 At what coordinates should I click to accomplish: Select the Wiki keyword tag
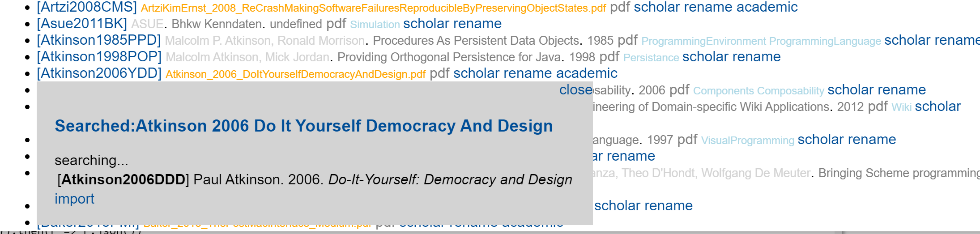click(901, 107)
